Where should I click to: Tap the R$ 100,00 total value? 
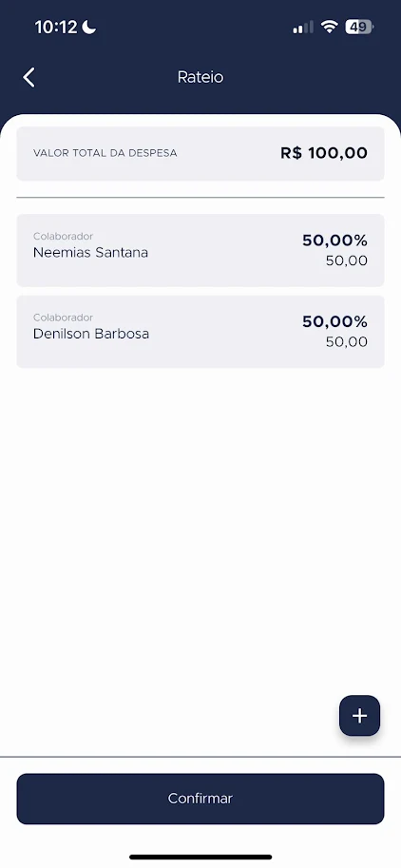point(324,153)
